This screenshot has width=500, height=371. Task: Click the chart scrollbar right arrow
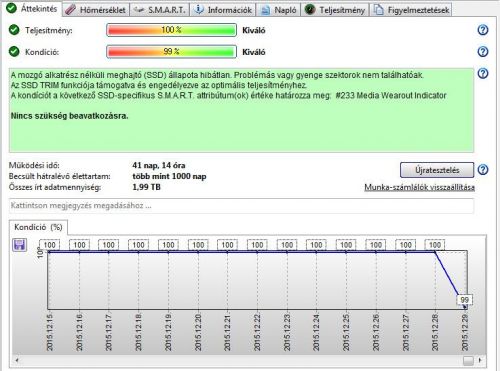(x=480, y=360)
